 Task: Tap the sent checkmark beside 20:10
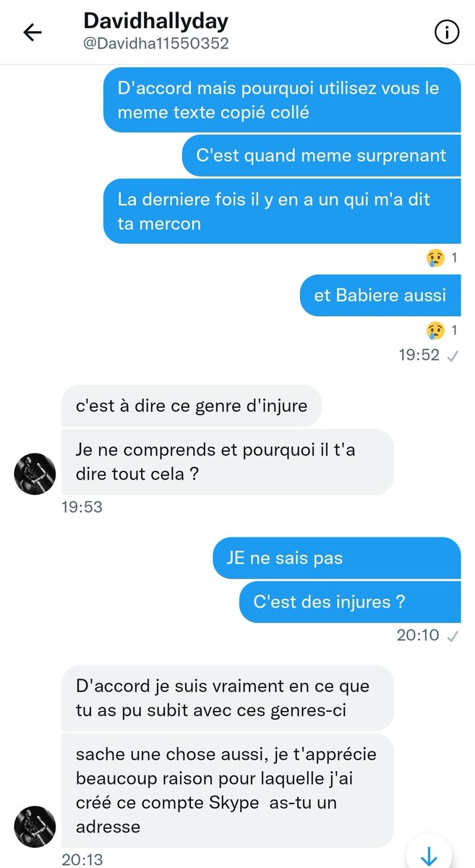pos(453,636)
